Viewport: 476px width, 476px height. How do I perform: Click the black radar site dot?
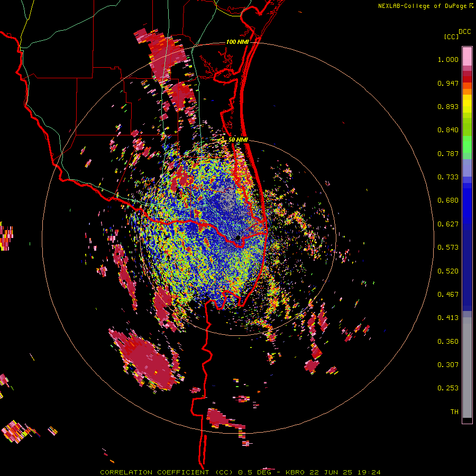click(237, 237)
